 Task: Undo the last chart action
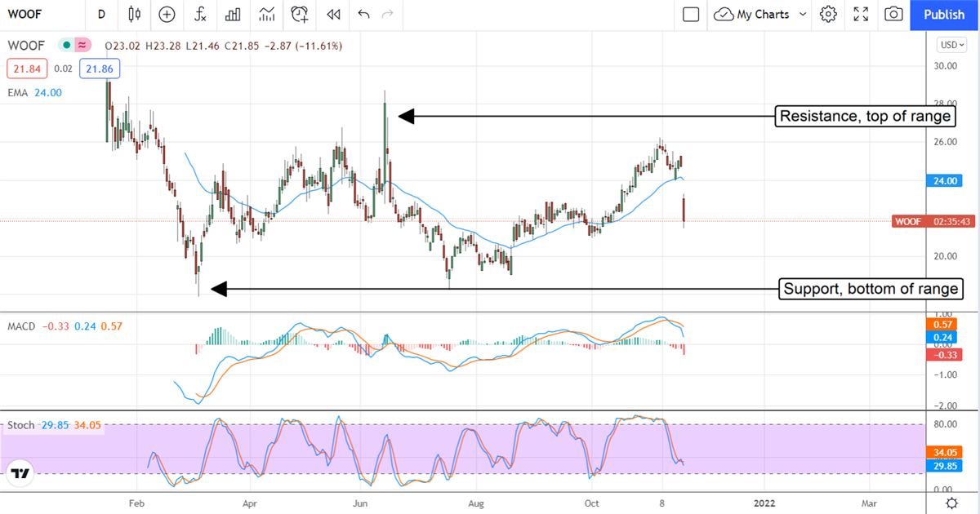pos(363,14)
